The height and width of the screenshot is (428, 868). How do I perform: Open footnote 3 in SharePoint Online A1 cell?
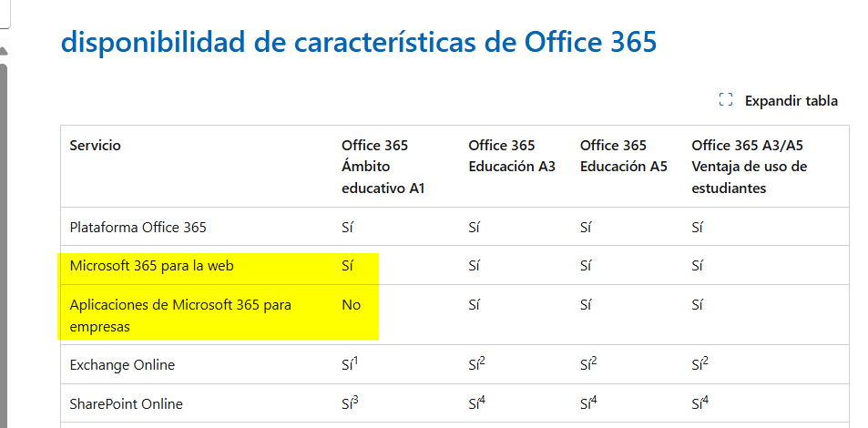point(355,400)
